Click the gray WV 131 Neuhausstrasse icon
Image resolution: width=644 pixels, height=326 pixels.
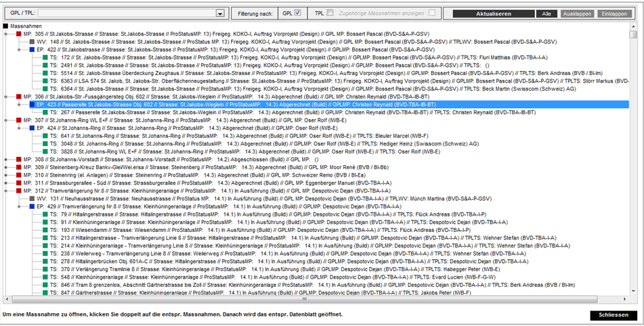point(31,200)
